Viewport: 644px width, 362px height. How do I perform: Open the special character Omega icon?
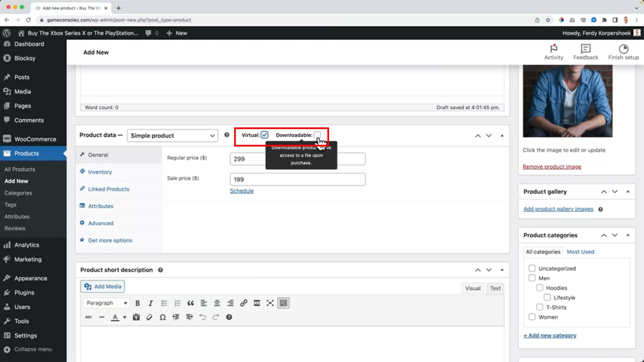(x=163, y=317)
